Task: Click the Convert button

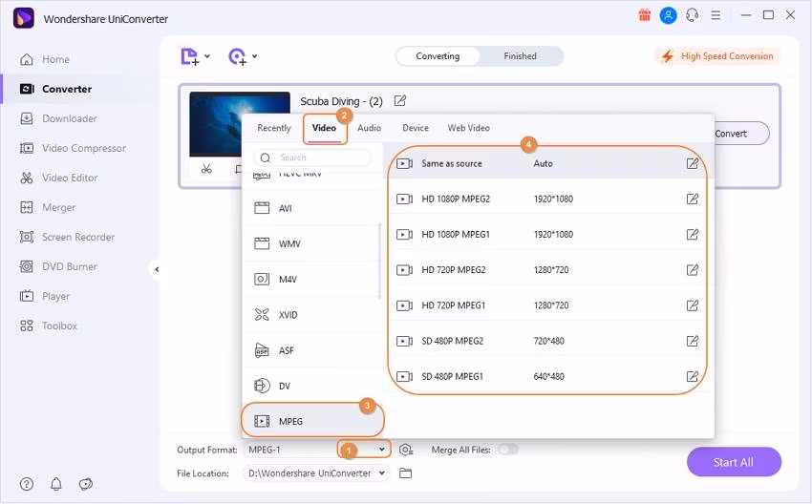Action: (741, 134)
